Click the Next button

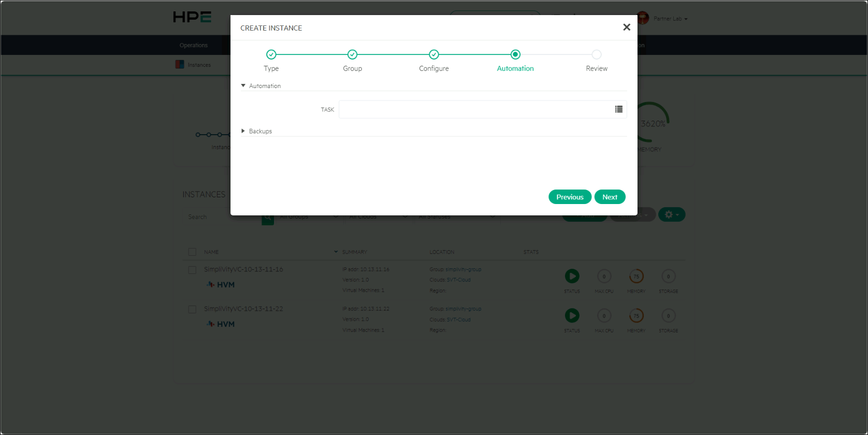[x=610, y=197]
